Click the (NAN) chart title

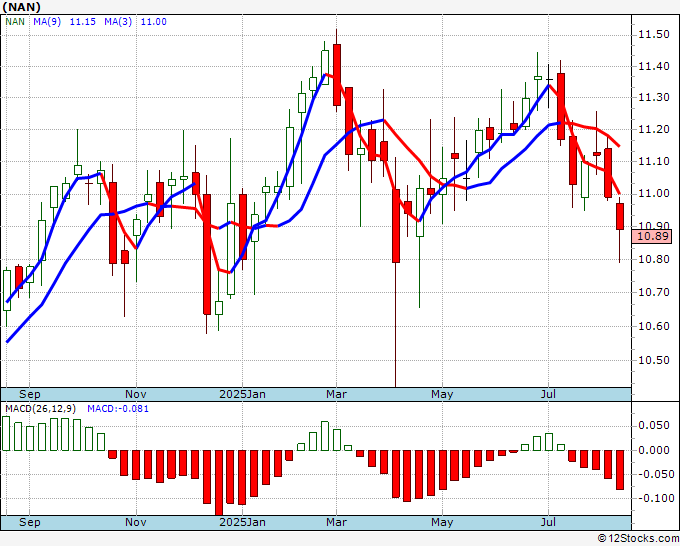[x=22, y=7]
